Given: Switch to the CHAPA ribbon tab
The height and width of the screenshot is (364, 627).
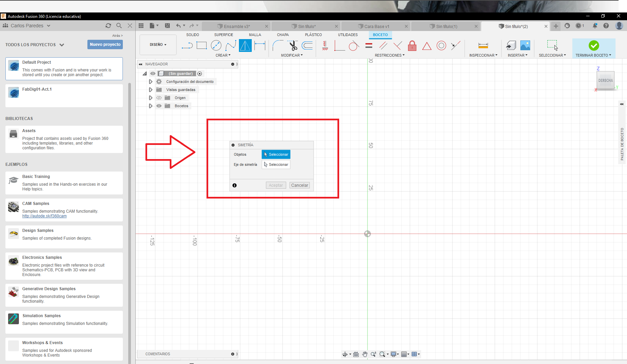Looking at the screenshot, I should [283, 35].
